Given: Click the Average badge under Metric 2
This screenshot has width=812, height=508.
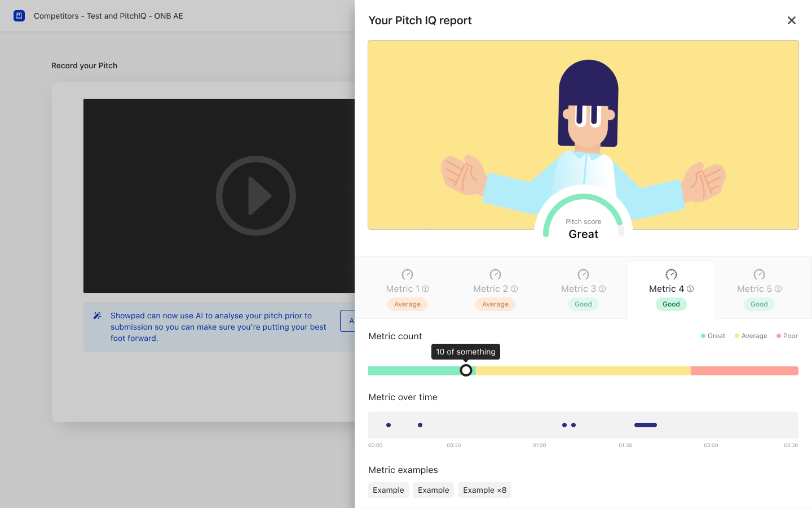Looking at the screenshot, I should 495,304.
